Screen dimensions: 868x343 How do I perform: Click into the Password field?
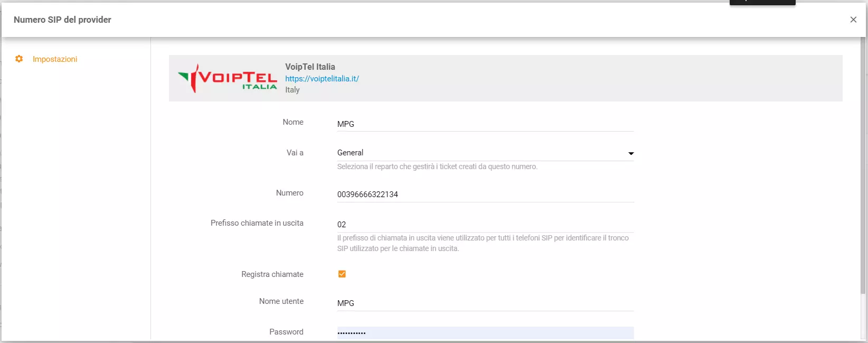485,332
